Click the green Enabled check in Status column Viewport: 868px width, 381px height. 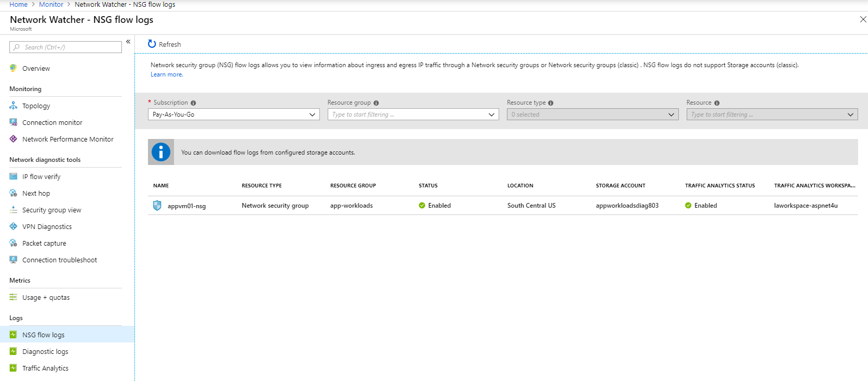click(x=422, y=206)
